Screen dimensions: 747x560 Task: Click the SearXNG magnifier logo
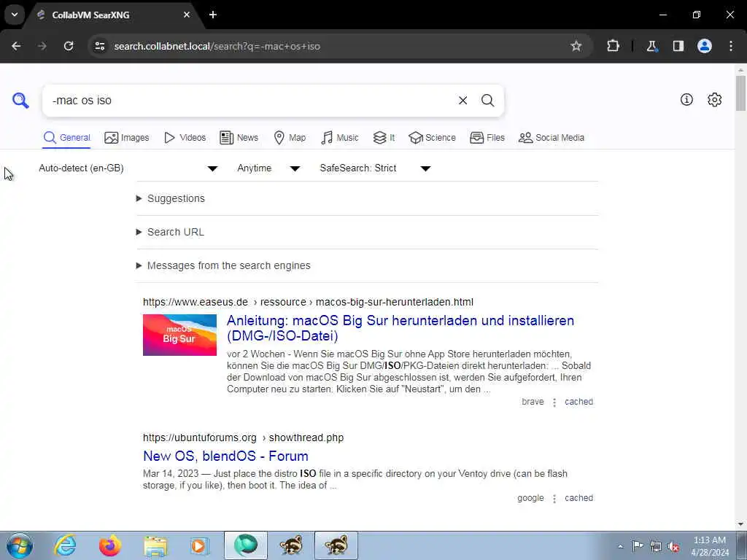point(20,101)
